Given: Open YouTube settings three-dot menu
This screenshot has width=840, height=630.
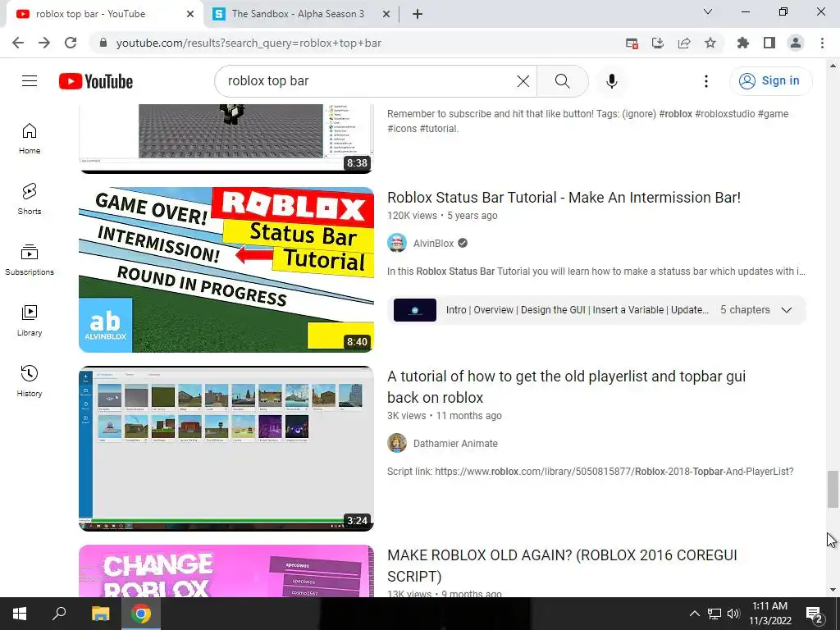Looking at the screenshot, I should tap(706, 81).
